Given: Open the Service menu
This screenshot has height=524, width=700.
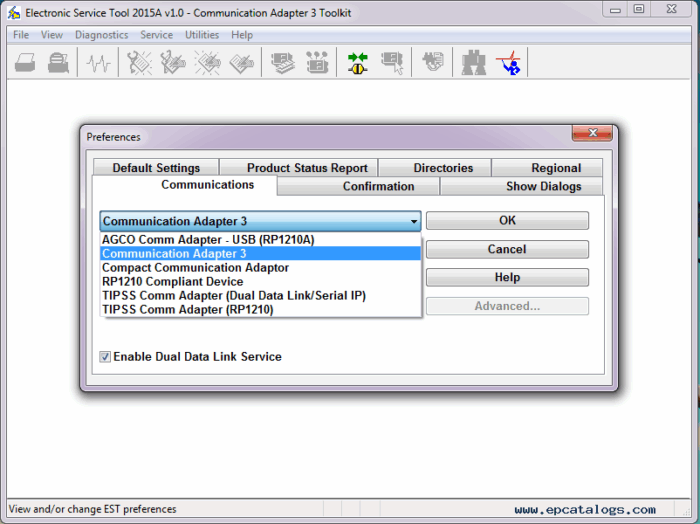Looking at the screenshot, I should [x=156, y=35].
